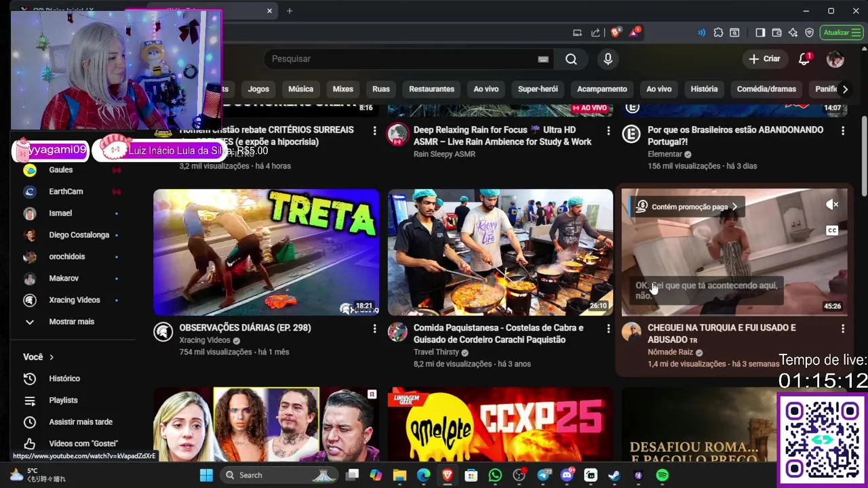868x488 pixels.
Task: Select the História category chip
Action: point(704,89)
